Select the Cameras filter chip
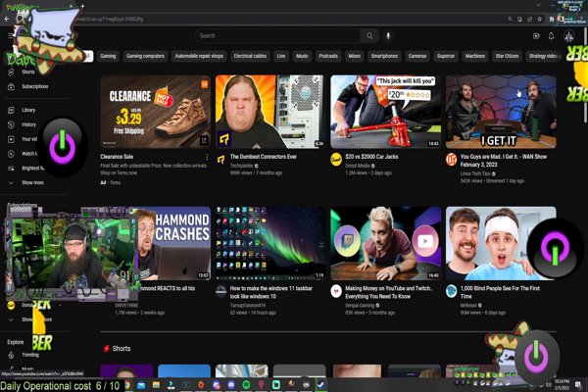The height and width of the screenshot is (392, 588). (417, 56)
